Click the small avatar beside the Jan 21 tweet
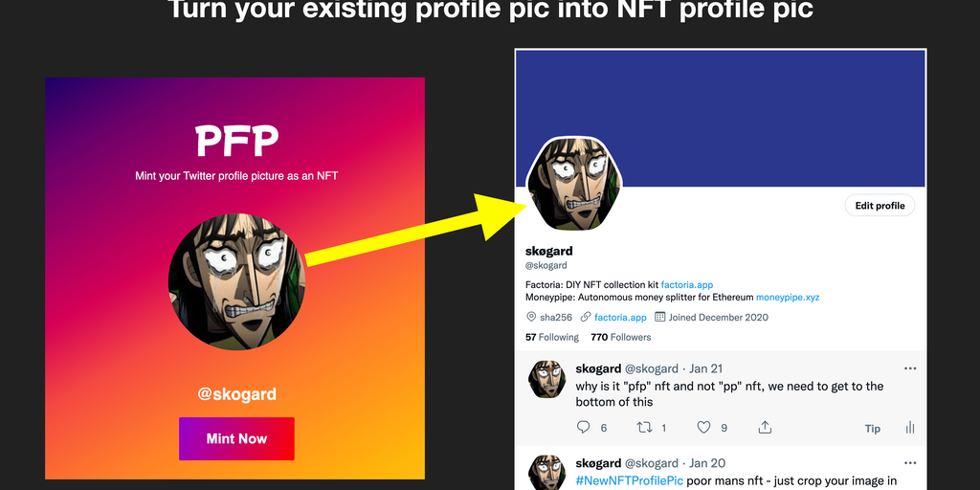 pyautogui.click(x=547, y=379)
